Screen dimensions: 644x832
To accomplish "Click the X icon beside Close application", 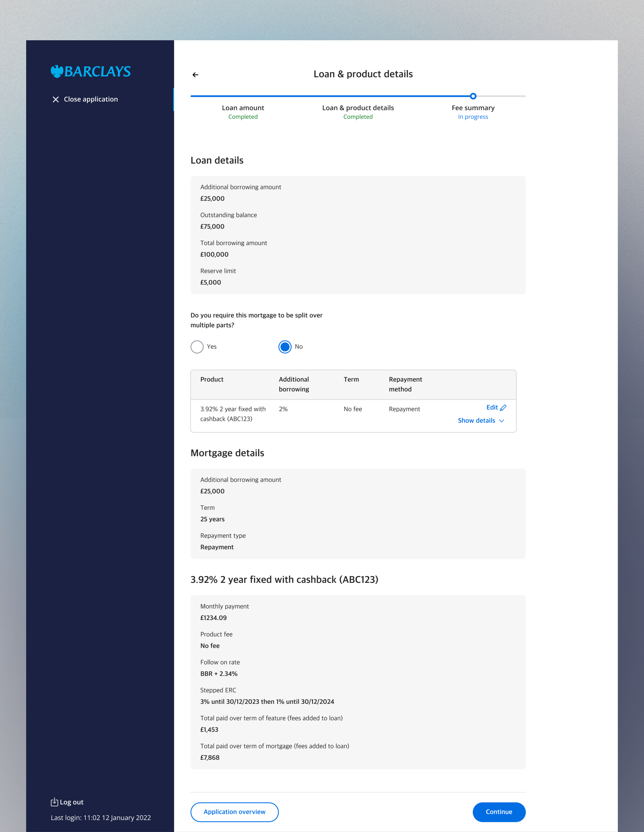I will point(56,99).
